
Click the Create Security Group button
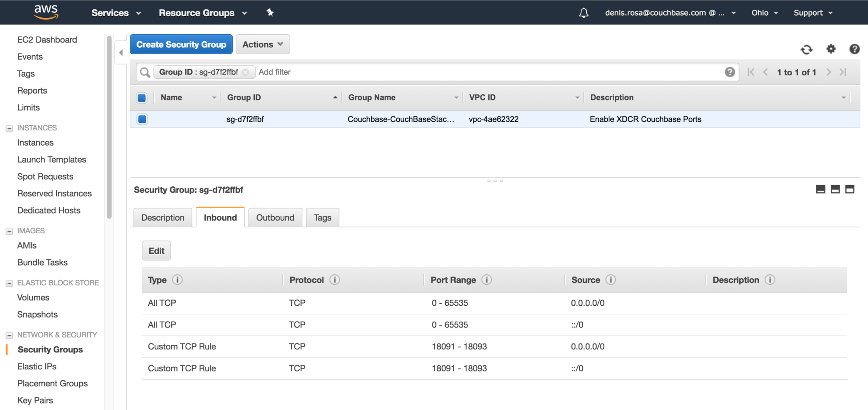pos(181,44)
